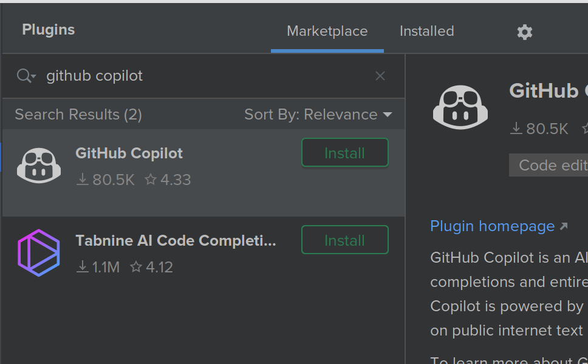
Task: Select the Tabnine AI plugin icon
Action: [39, 252]
